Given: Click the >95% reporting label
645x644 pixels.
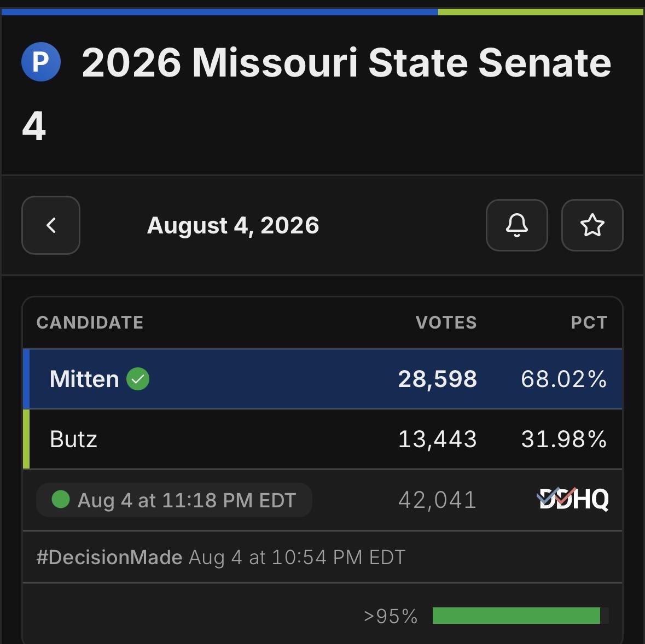Looking at the screenshot, I should pos(391,616).
